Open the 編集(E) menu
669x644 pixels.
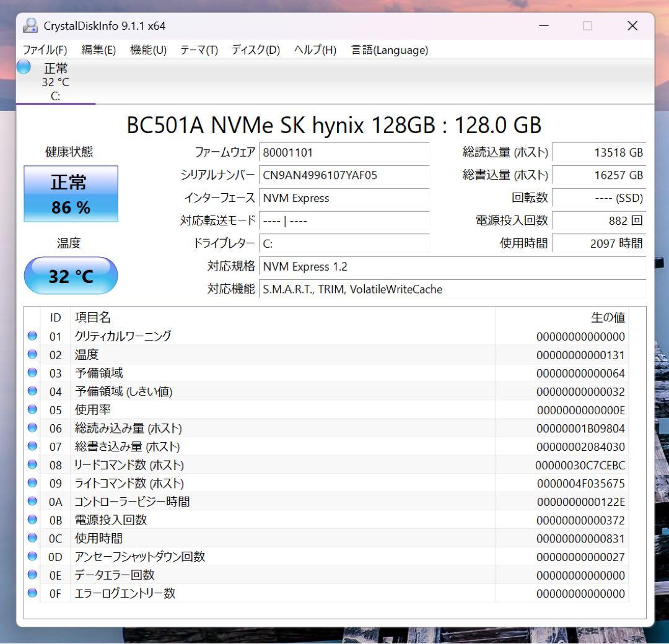coord(98,50)
